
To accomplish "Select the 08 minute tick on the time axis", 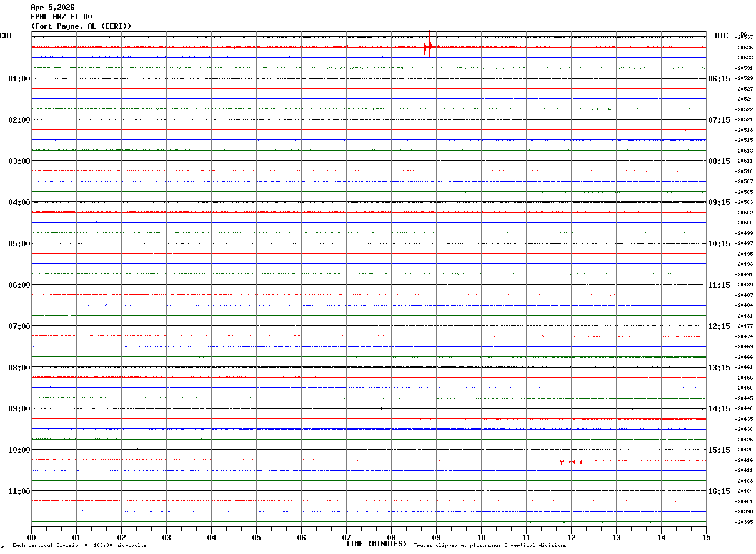I will tap(391, 537).
